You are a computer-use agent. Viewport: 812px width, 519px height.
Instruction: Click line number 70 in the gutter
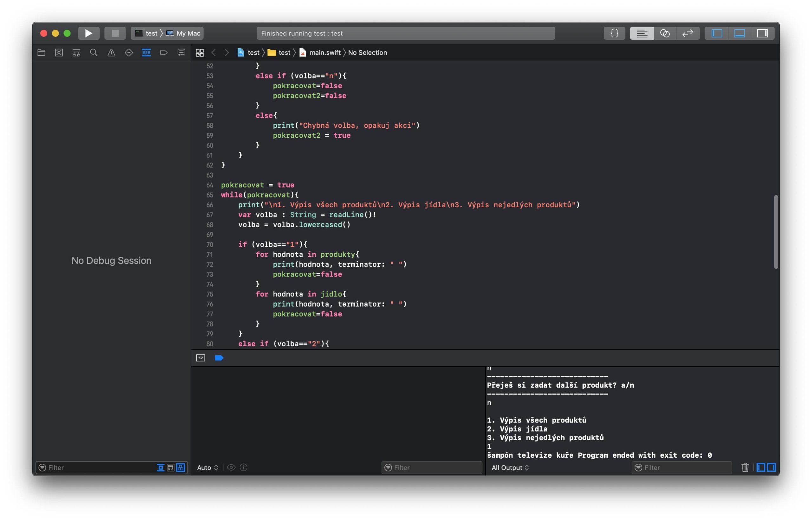[x=210, y=244]
